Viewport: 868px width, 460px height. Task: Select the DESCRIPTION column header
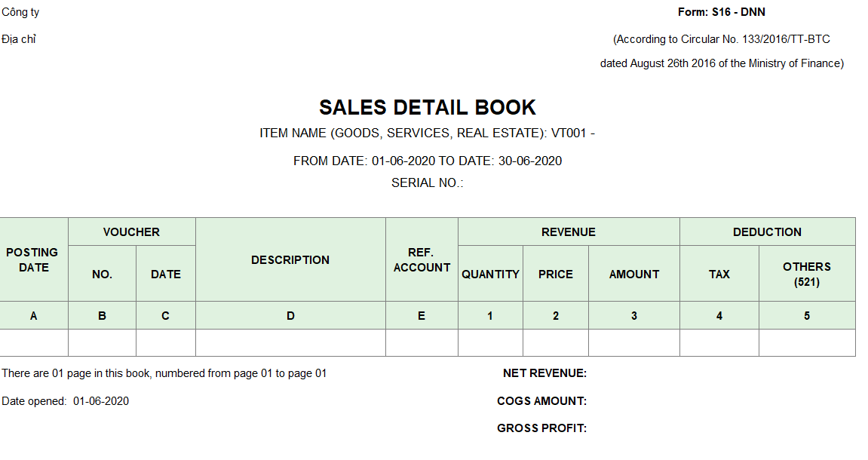(290, 260)
